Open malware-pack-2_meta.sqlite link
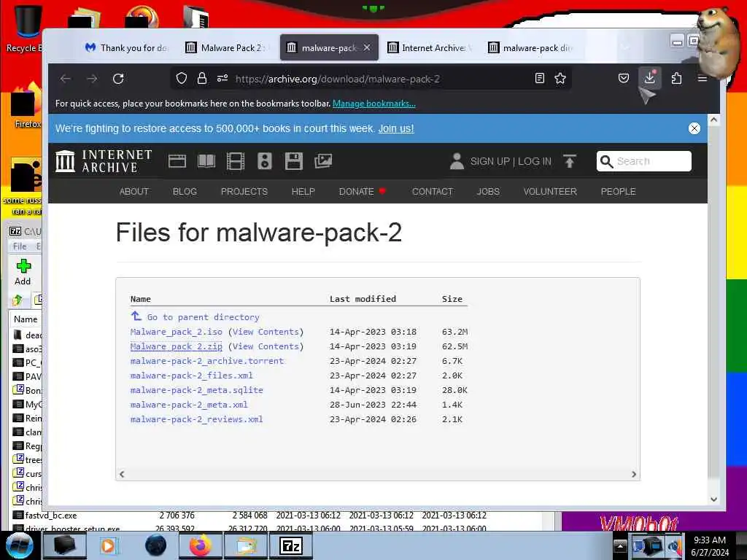 (x=197, y=390)
